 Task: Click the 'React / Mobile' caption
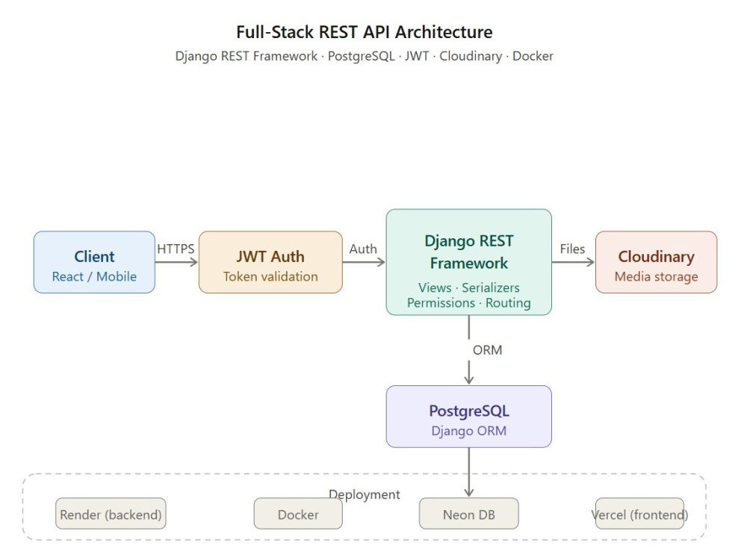94,277
